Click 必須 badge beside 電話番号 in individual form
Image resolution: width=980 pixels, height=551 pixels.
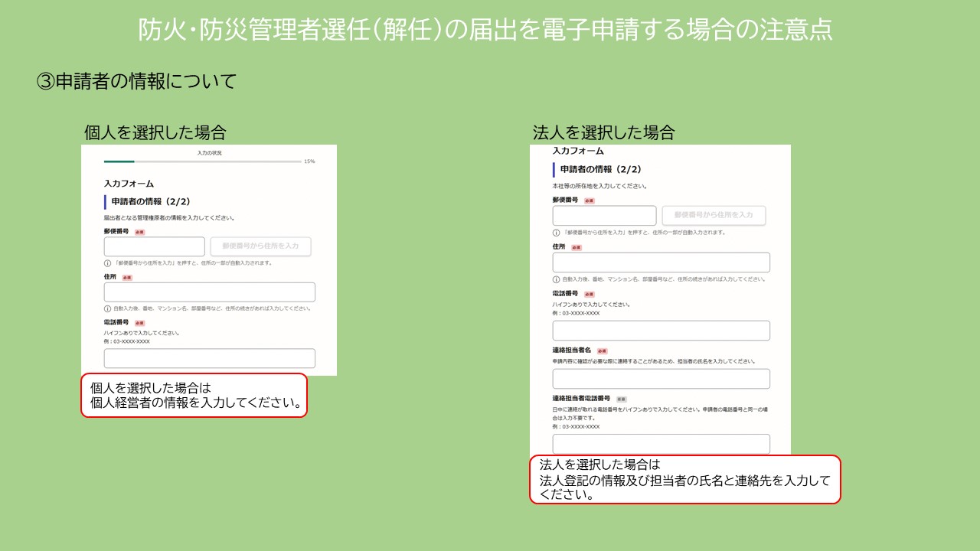click(139, 323)
